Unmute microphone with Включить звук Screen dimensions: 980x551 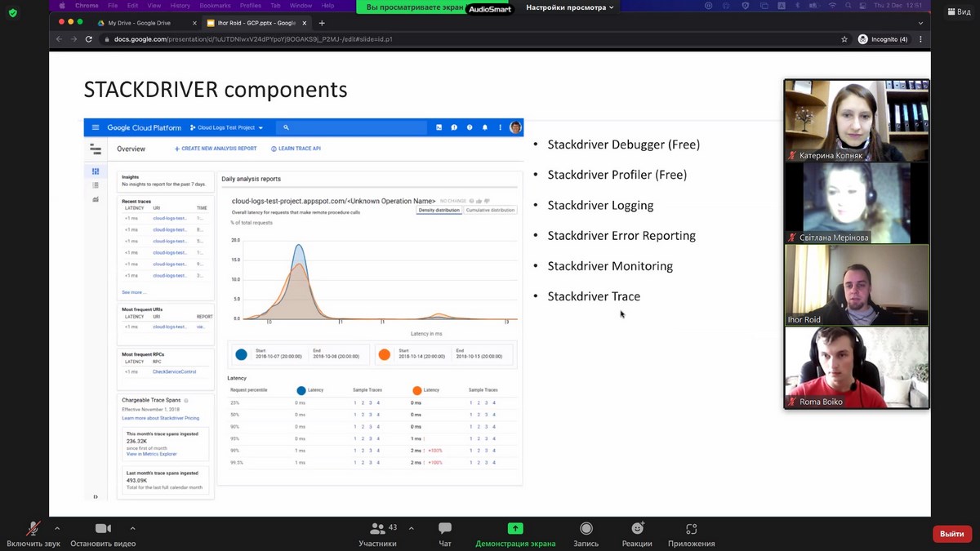coord(33,529)
